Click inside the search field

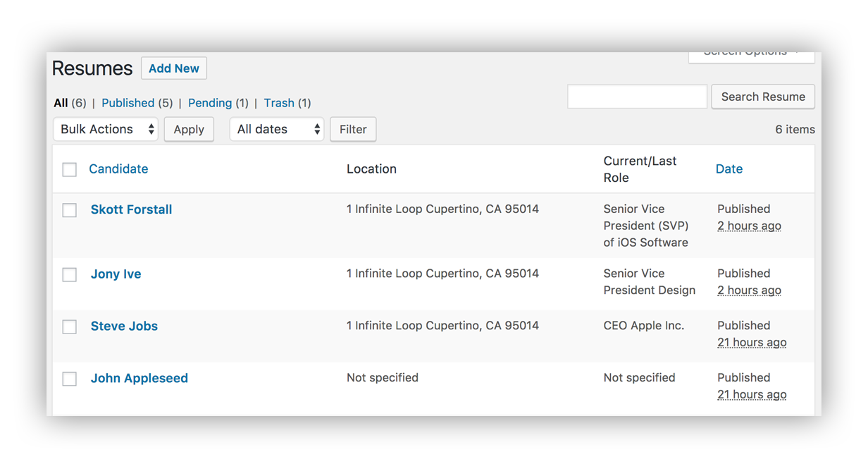636,96
